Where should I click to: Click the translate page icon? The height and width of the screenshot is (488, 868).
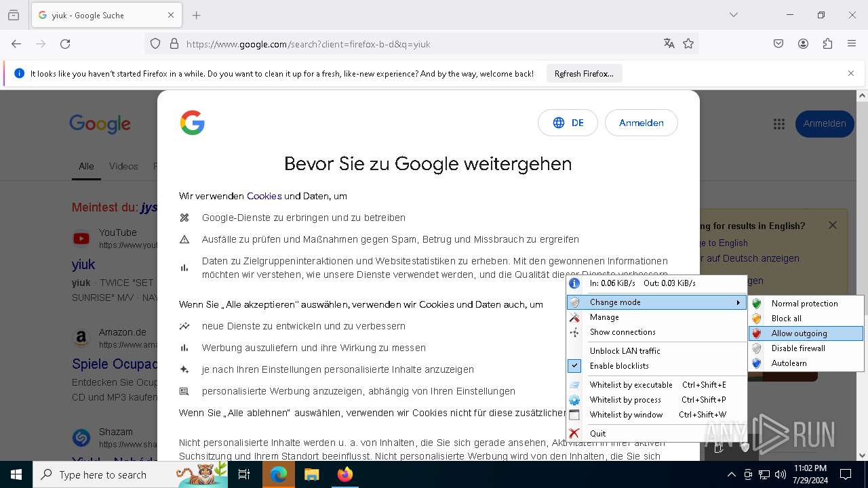pyautogui.click(x=669, y=44)
